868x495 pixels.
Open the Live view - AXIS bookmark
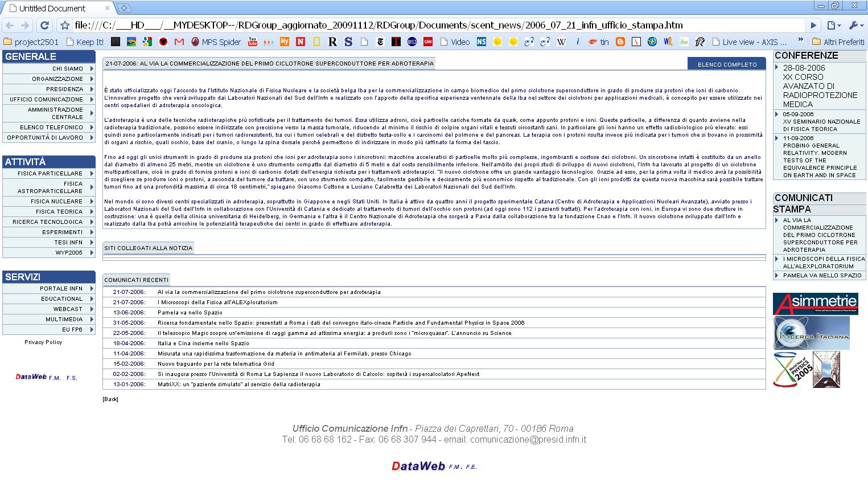coord(749,42)
